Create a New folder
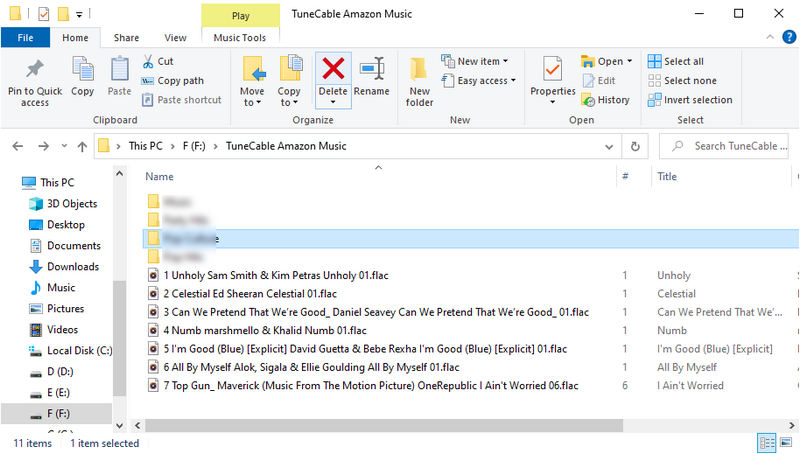The image size is (800, 454). pos(419,82)
